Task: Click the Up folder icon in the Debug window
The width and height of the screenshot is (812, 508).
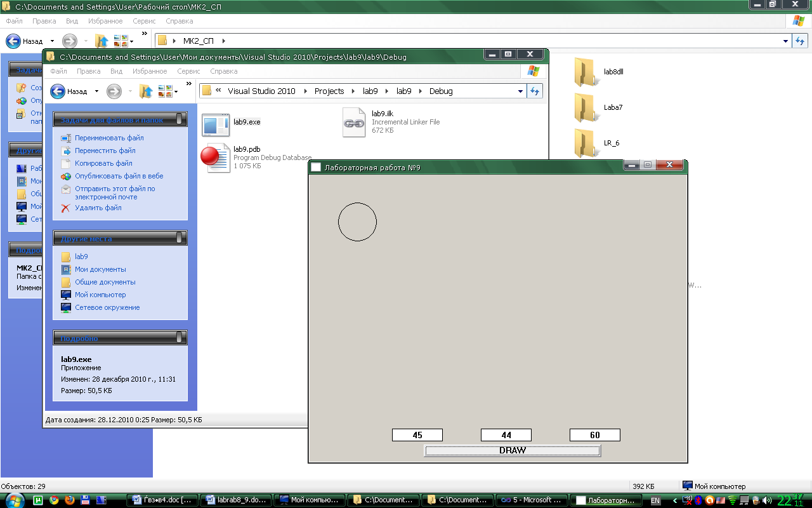Action: point(146,91)
